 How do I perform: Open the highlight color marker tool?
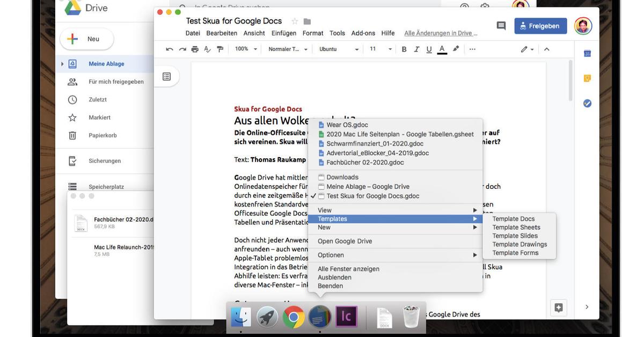click(456, 49)
